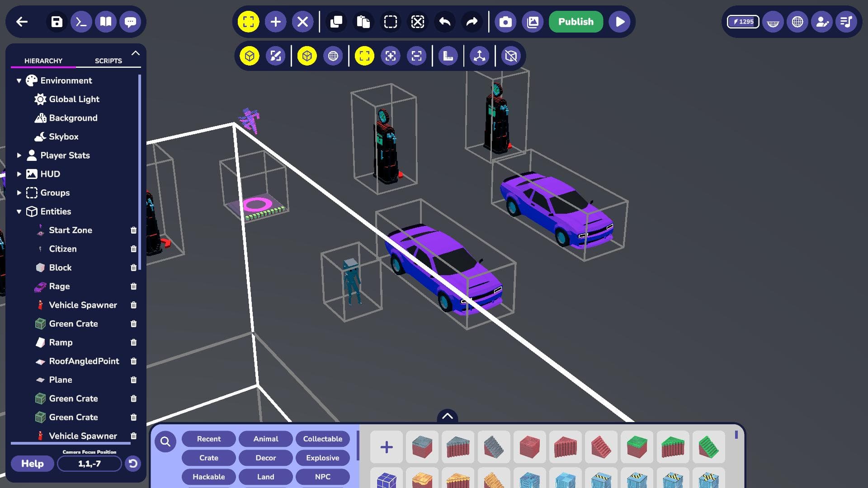Select the ruler measurement tool
Image resolution: width=868 pixels, height=488 pixels.
click(x=448, y=56)
